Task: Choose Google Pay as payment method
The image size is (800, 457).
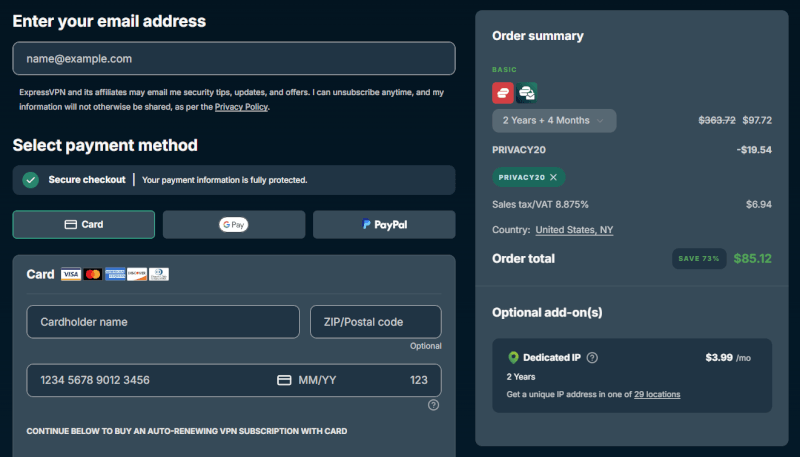Action: pos(234,224)
